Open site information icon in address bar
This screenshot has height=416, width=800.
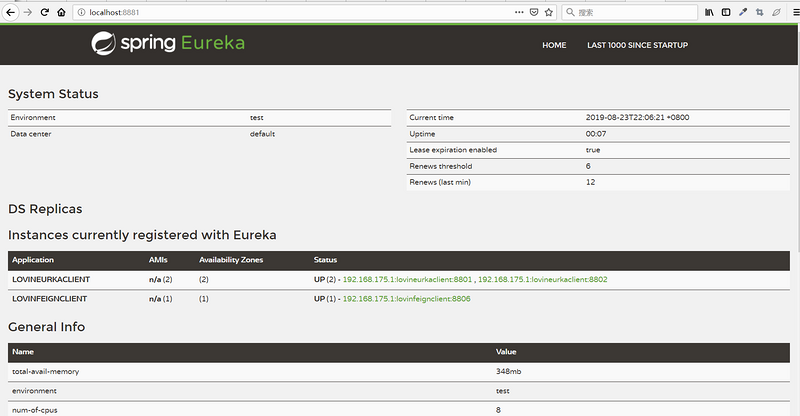click(x=81, y=12)
